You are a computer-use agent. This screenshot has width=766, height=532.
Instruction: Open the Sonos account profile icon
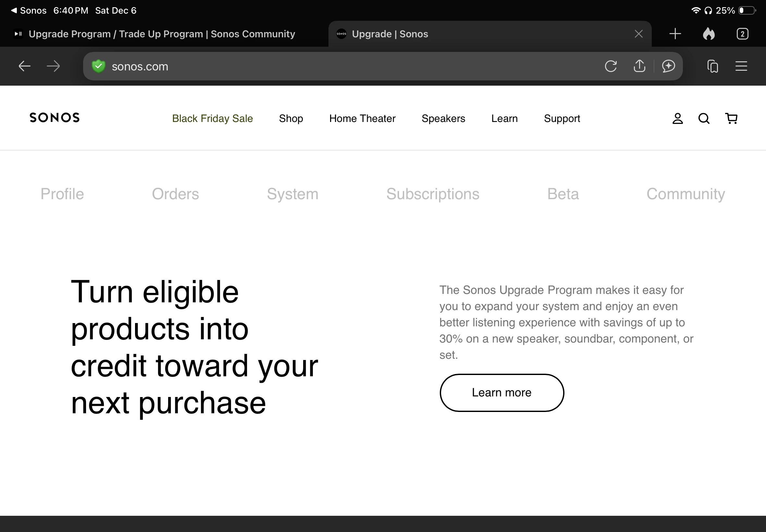click(677, 118)
